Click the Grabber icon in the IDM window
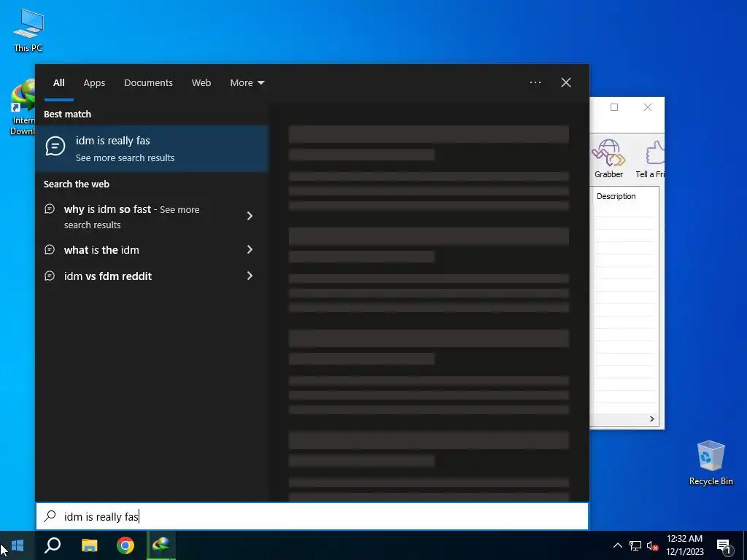Screen dimensions: 747x560 coord(608,158)
